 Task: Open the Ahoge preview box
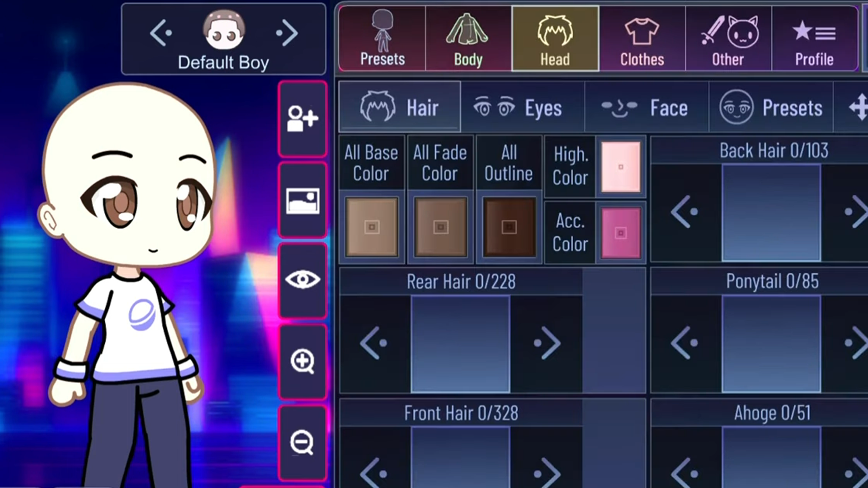771,458
